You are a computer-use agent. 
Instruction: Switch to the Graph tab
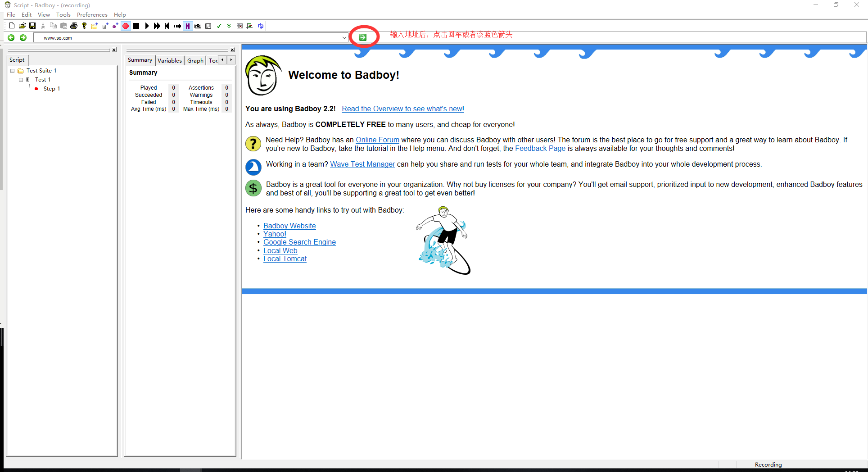coord(195,60)
